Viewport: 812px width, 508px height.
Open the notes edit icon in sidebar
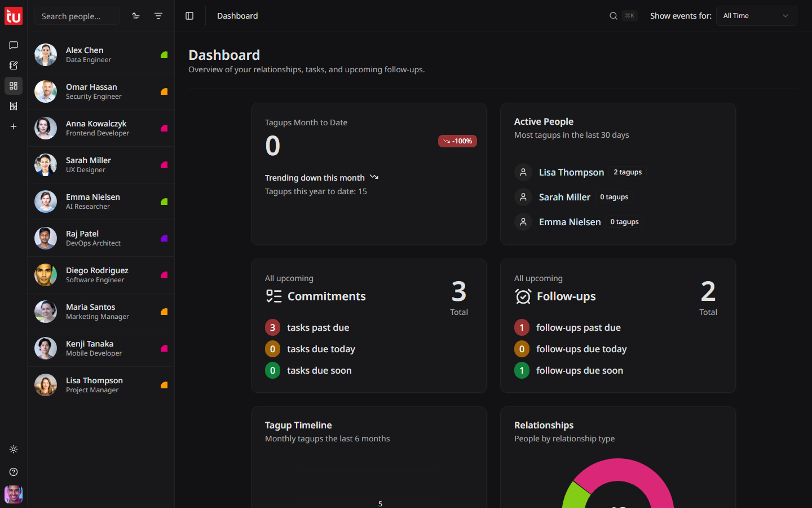pyautogui.click(x=14, y=65)
